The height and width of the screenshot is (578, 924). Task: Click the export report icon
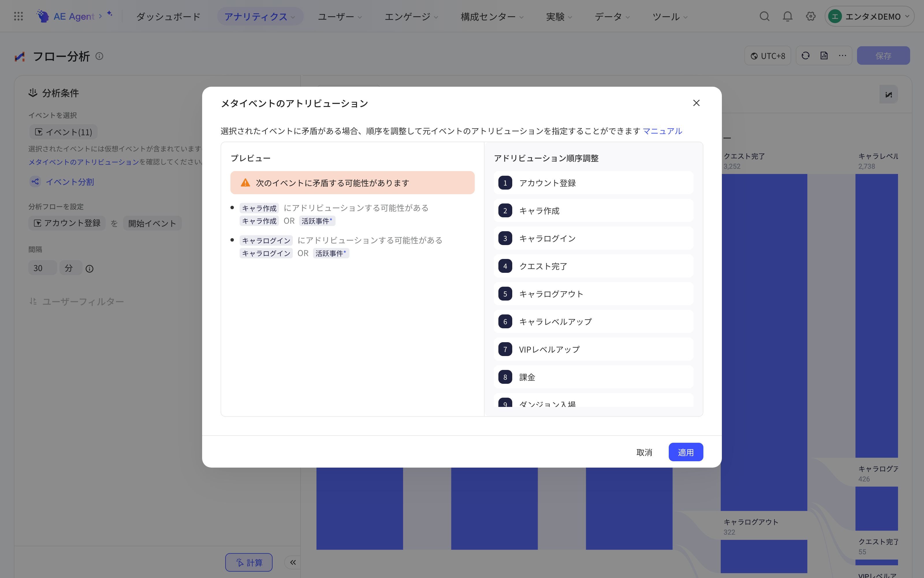(824, 56)
